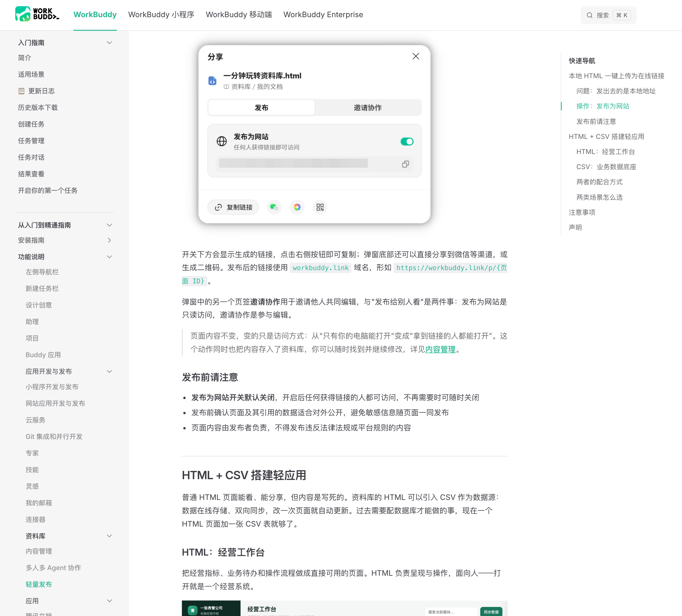Open Buddy 应用 in the sidebar
The height and width of the screenshot is (616, 682).
pos(43,355)
